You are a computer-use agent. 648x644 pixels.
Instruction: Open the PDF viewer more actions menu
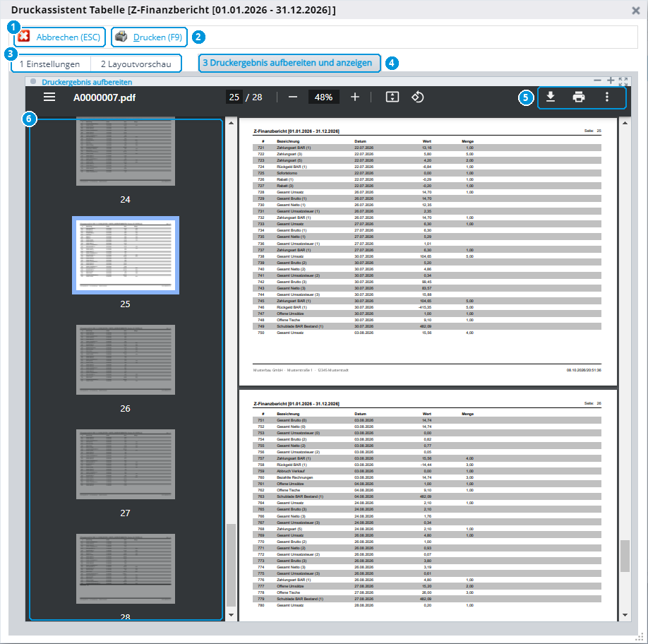[606, 97]
